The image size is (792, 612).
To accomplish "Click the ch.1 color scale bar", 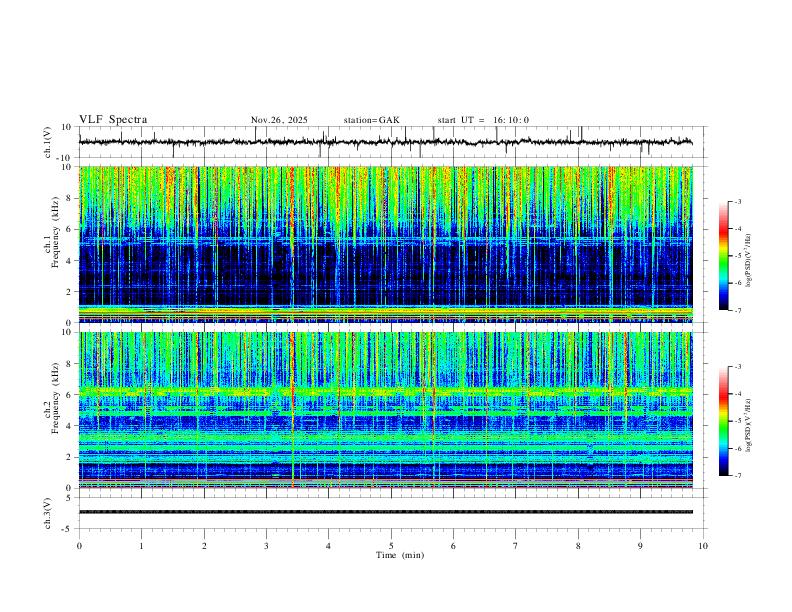I will pos(723,256).
